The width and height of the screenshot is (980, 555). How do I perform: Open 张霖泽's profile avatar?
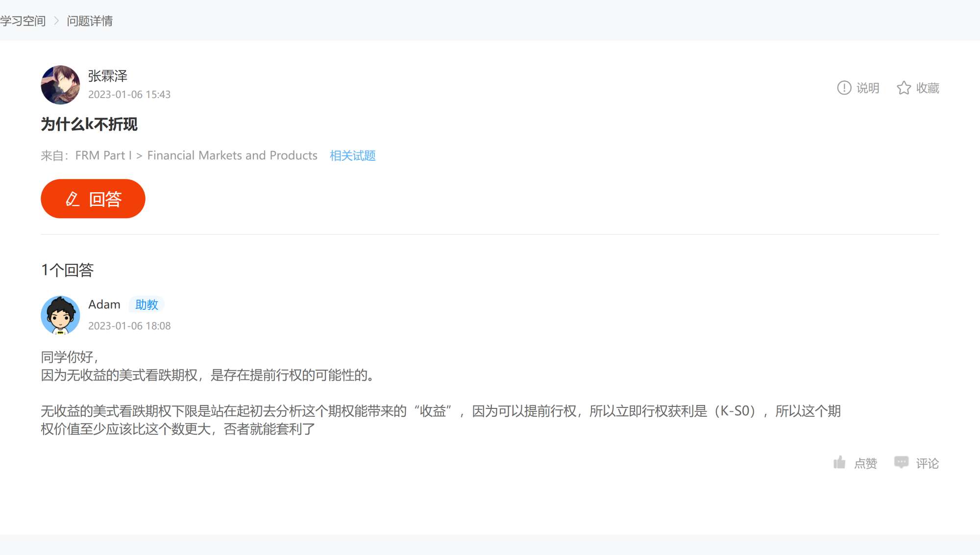pos(60,85)
